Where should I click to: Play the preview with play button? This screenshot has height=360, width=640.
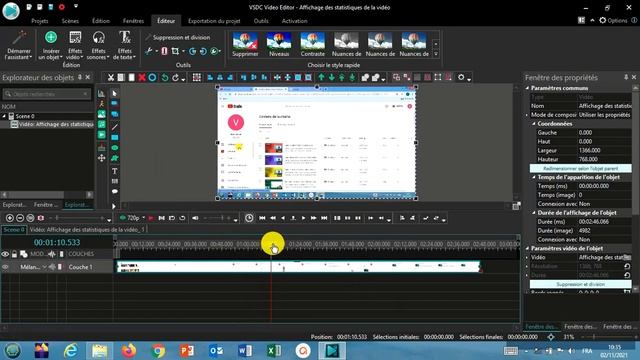tap(303, 218)
